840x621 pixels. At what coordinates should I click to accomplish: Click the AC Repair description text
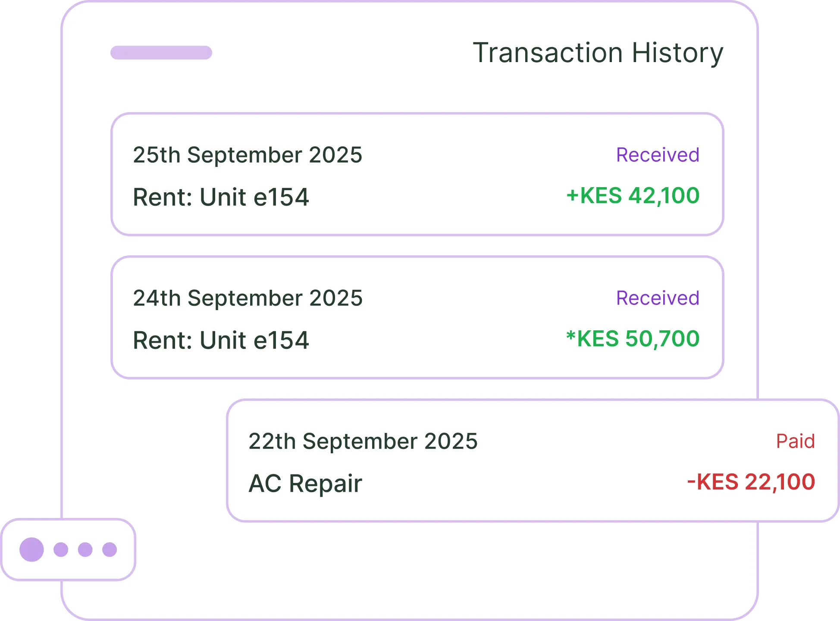coord(305,483)
